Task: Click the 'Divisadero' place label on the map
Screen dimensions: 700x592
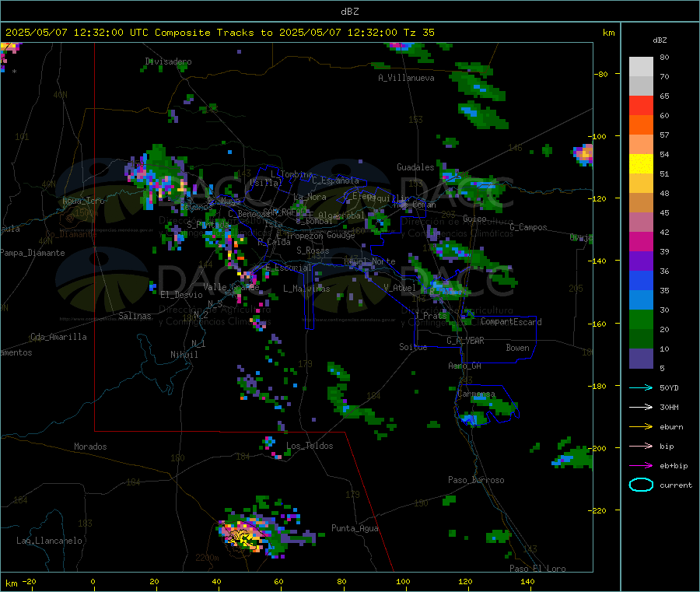Action: (168, 61)
